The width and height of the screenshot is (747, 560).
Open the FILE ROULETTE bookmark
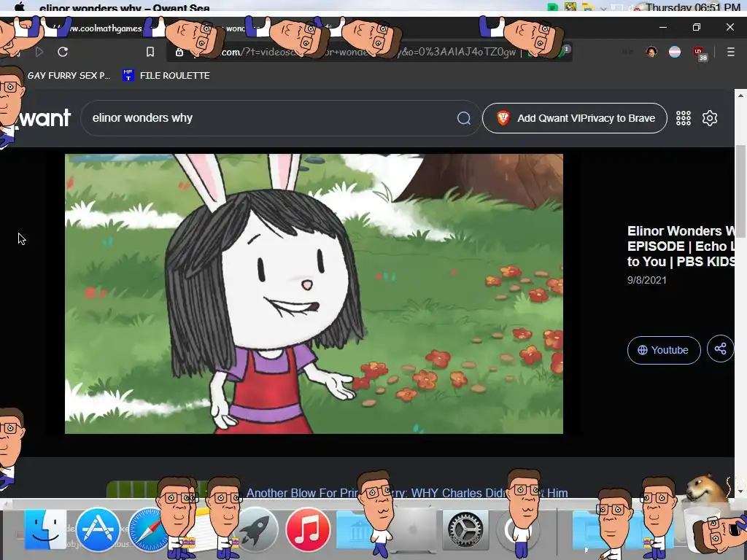point(166,75)
